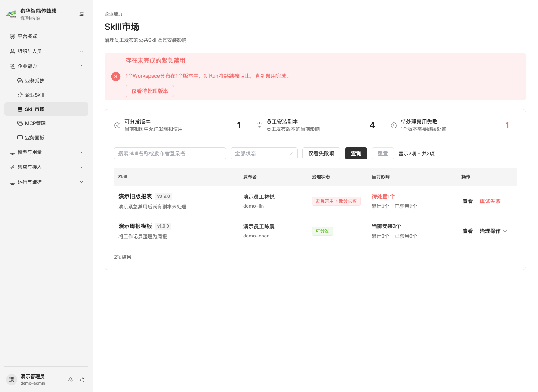
Task: Open the 治理操作 dropdown for 演示周报模板
Action: (494, 231)
